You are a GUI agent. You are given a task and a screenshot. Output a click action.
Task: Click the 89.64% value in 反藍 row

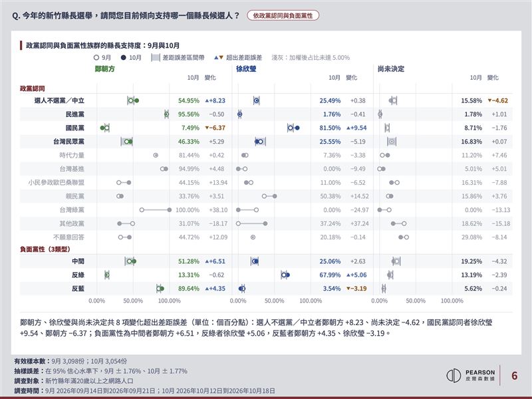click(x=189, y=289)
